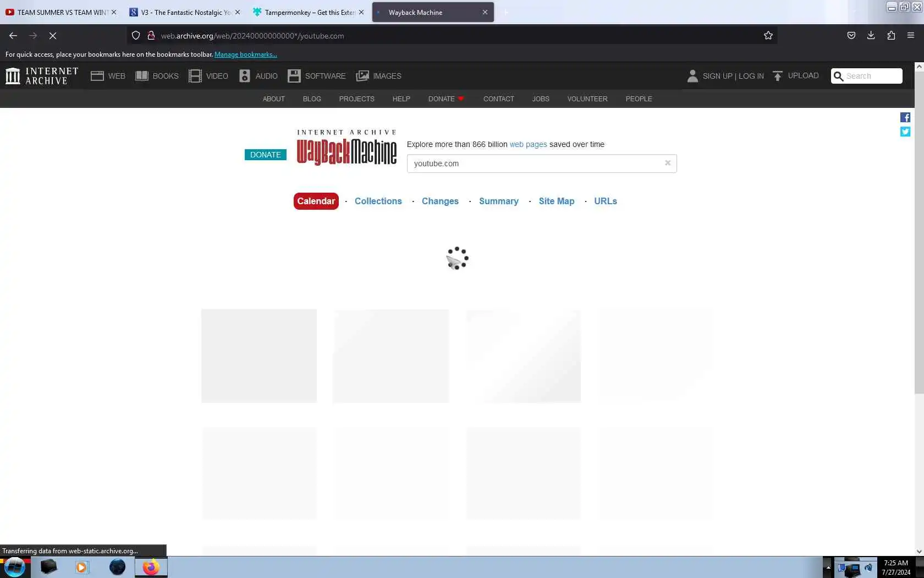Image resolution: width=924 pixels, height=578 pixels.
Task: Click the tracking protection shield icon
Action: pos(136,36)
